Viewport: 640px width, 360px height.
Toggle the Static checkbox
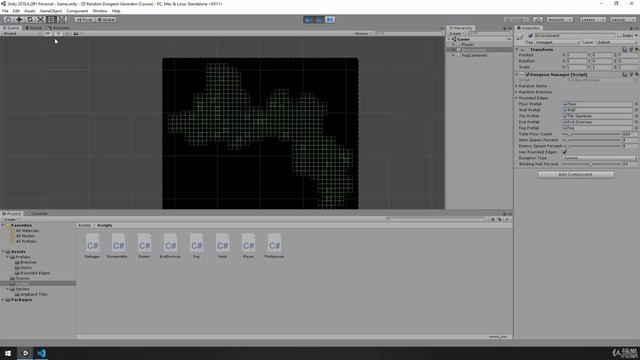point(619,36)
